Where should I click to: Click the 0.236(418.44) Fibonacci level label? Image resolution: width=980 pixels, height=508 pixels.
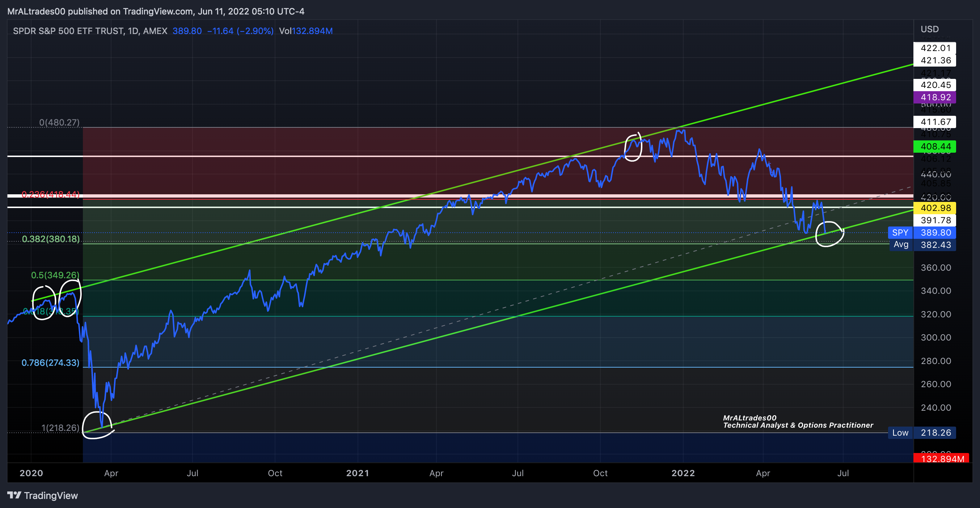click(50, 195)
